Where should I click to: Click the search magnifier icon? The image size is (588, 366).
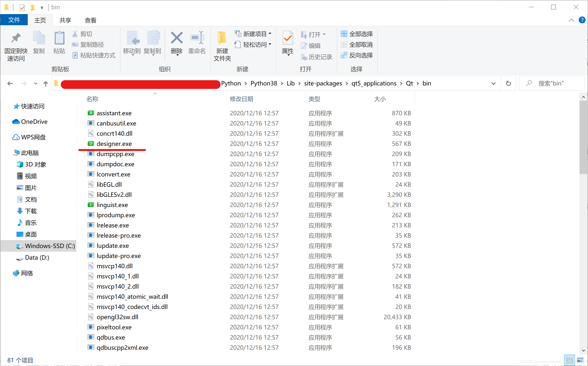click(x=529, y=83)
